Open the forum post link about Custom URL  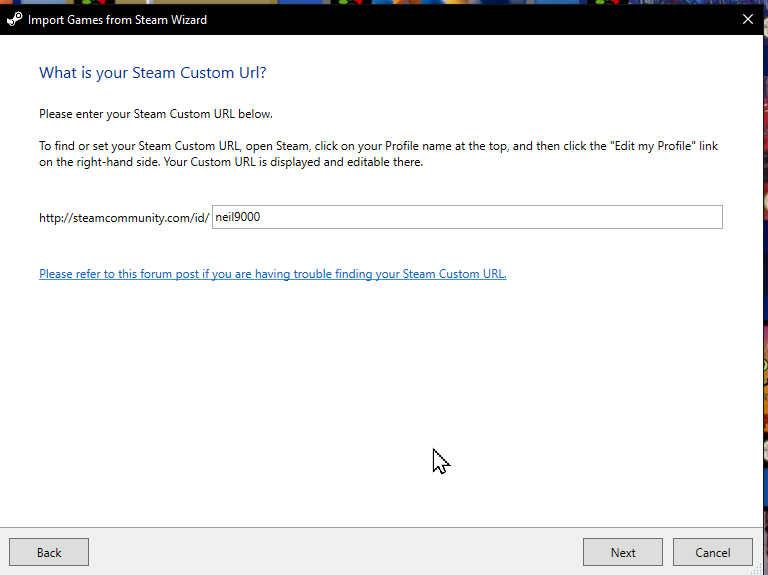coord(273,274)
